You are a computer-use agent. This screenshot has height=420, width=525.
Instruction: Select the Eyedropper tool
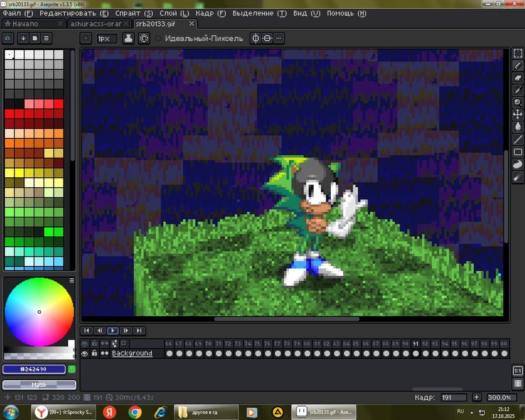point(517,90)
